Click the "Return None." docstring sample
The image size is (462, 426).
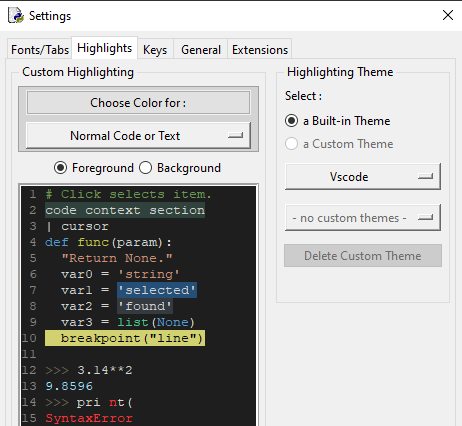click(x=117, y=258)
